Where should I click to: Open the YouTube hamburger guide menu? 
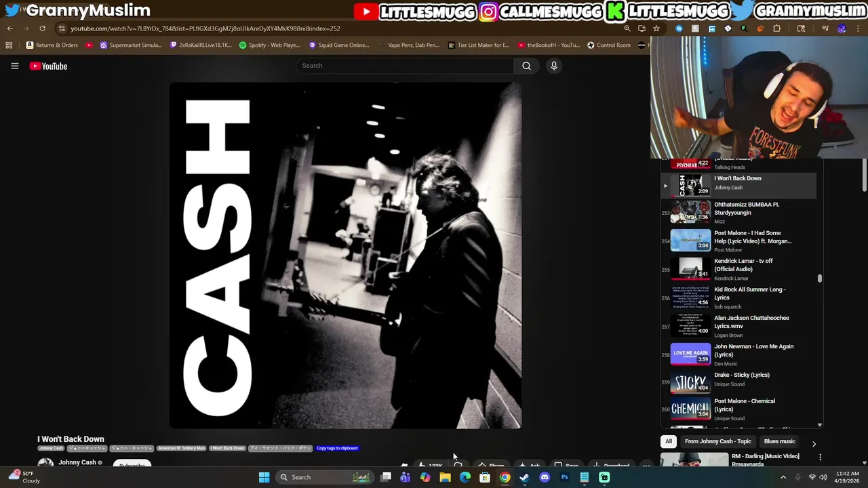coord(14,66)
